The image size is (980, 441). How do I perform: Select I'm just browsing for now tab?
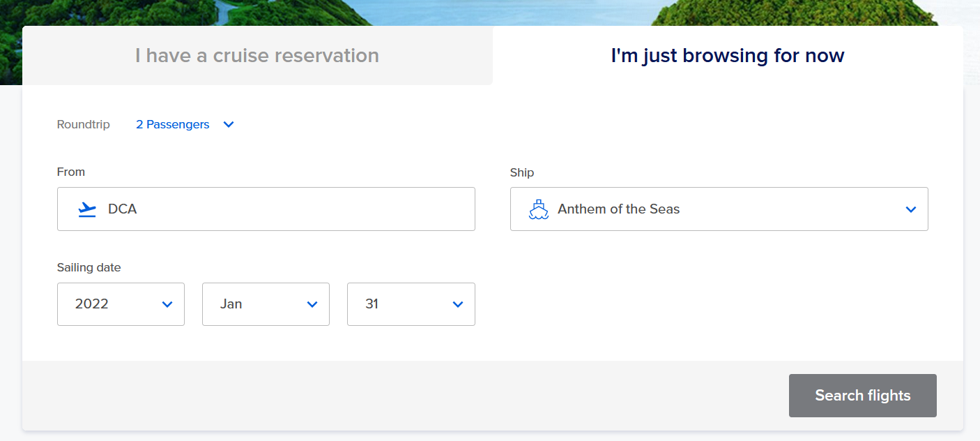pyautogui.click(x=728, y=56)
